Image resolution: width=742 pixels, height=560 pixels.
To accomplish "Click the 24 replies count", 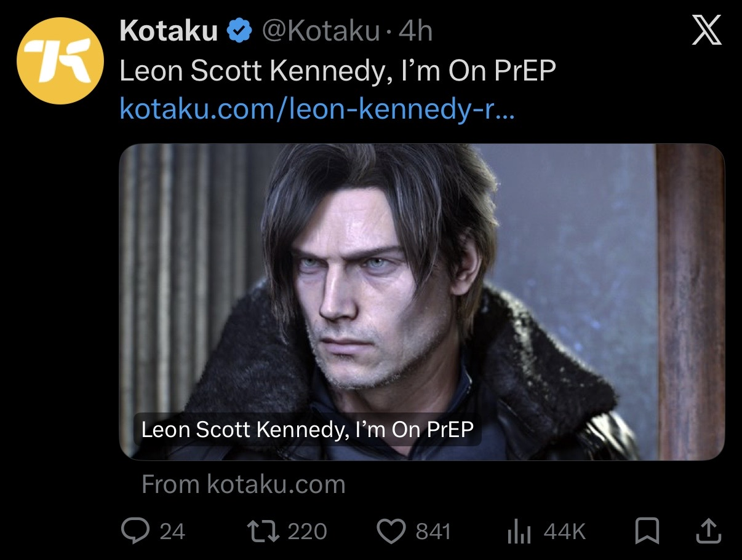I will coord(172,532).
